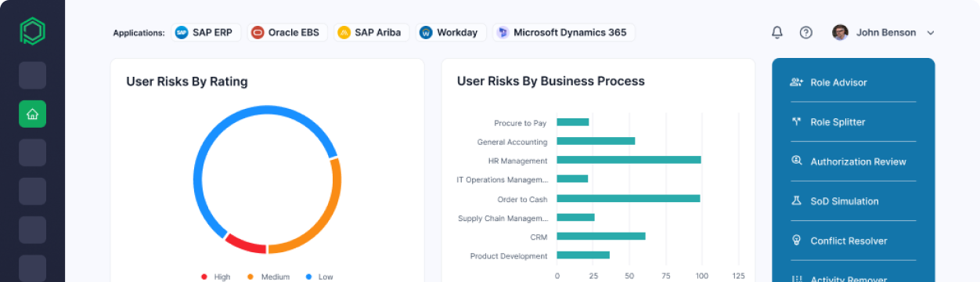
Task: Select the Oracle EBS application
Action: coord(287,32)
